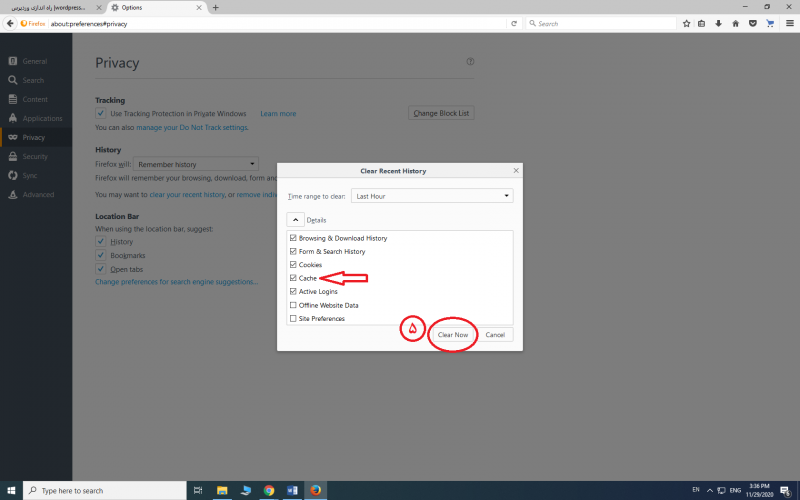The width and height of the screenshot is (800, 500).
Task: Open the Downloads arrow icon
Action: coord(718,23)
